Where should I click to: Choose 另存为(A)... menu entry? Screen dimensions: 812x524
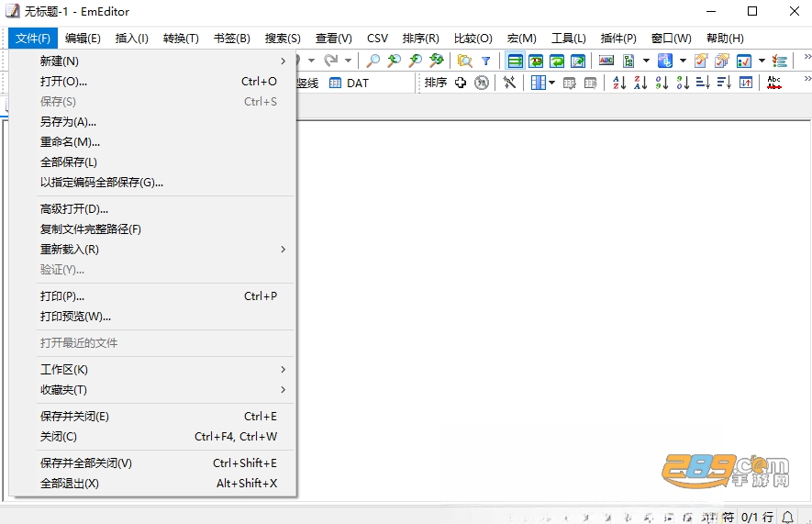click(x=153, y=122)
